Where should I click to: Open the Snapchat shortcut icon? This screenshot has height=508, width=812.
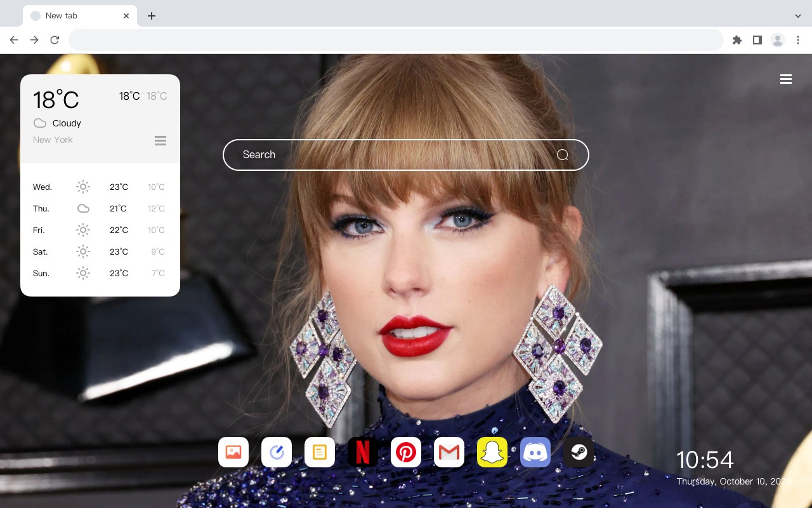[x=492, y=452]
